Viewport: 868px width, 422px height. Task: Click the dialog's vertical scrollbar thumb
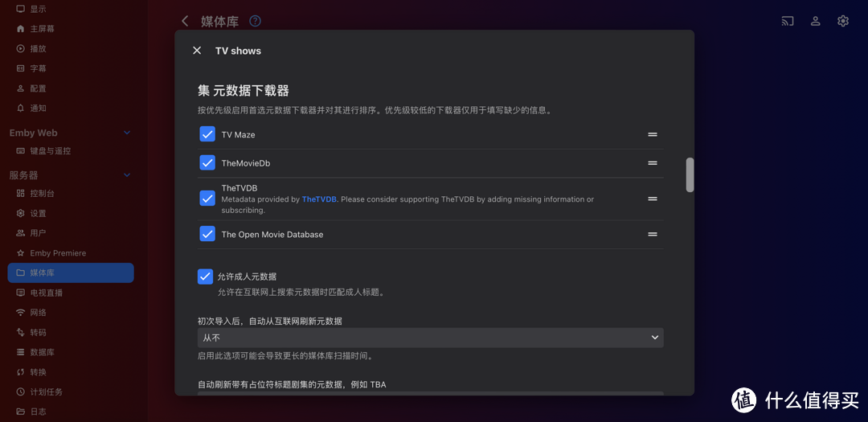(690, 175)
